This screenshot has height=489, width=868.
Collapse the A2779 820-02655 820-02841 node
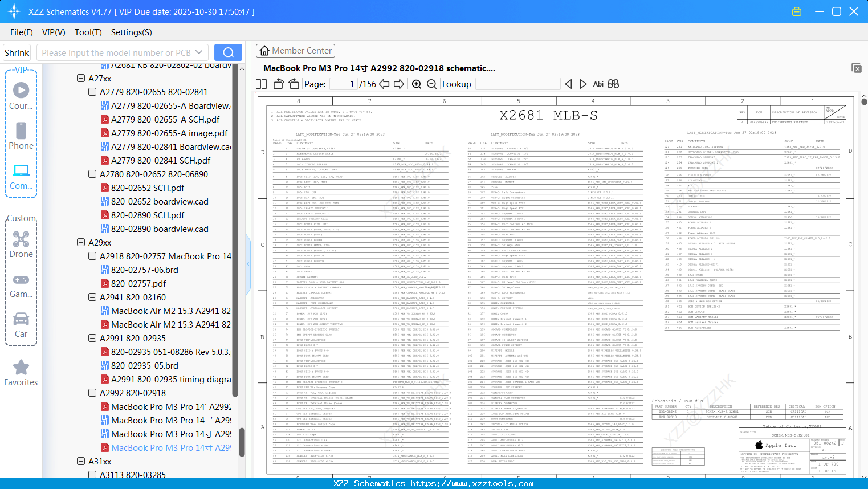click(x=92, y=92)
